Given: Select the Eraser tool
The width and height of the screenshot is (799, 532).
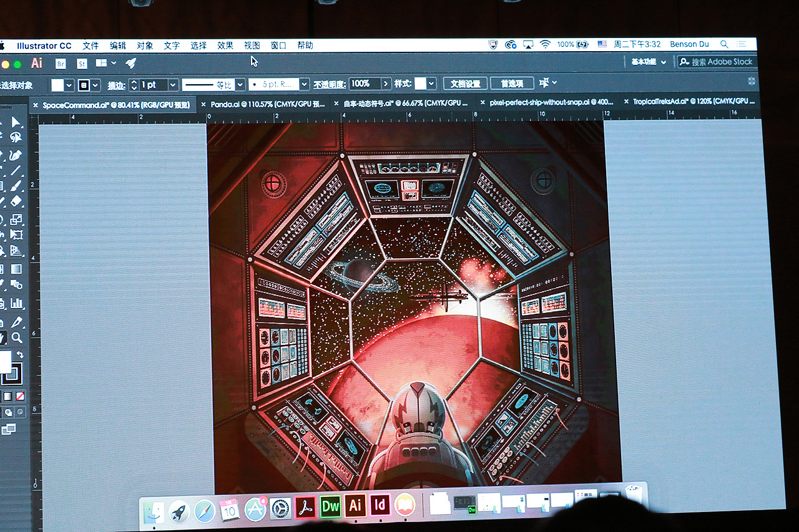Looking at the screenshot, I should click(16, 201).
